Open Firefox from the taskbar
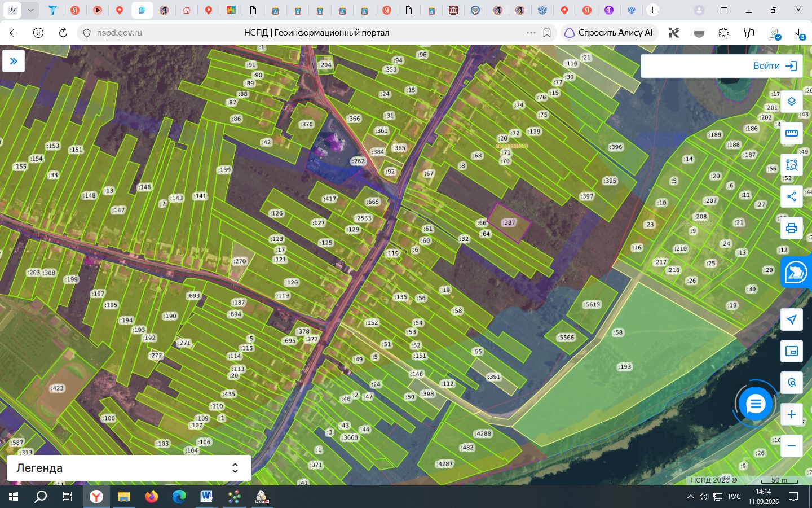 151,497
